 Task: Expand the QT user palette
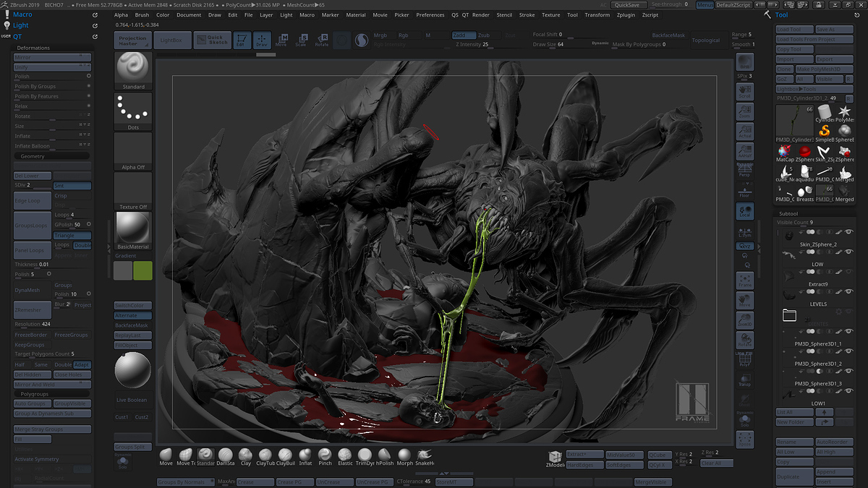17,36
